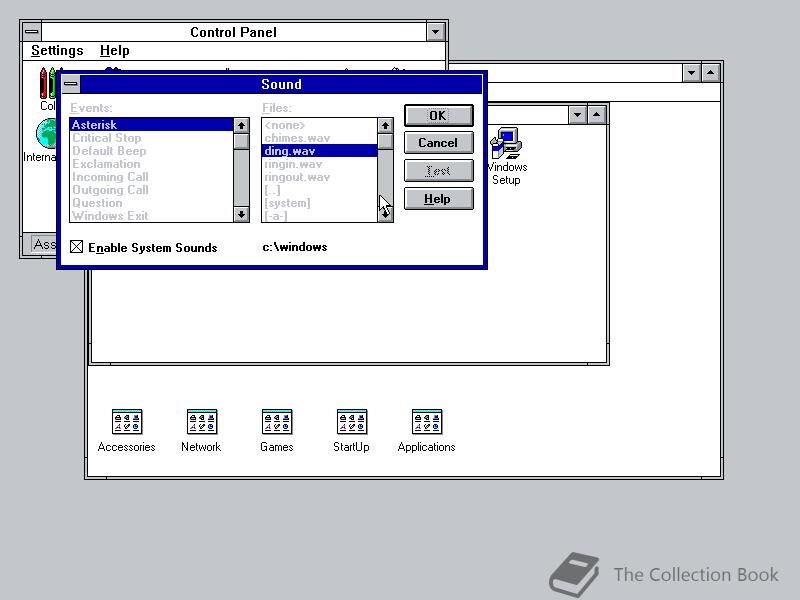This screenshot has width=800, height=600.
Task: Open the Control Panel system menu box
Action: (32, 32)
